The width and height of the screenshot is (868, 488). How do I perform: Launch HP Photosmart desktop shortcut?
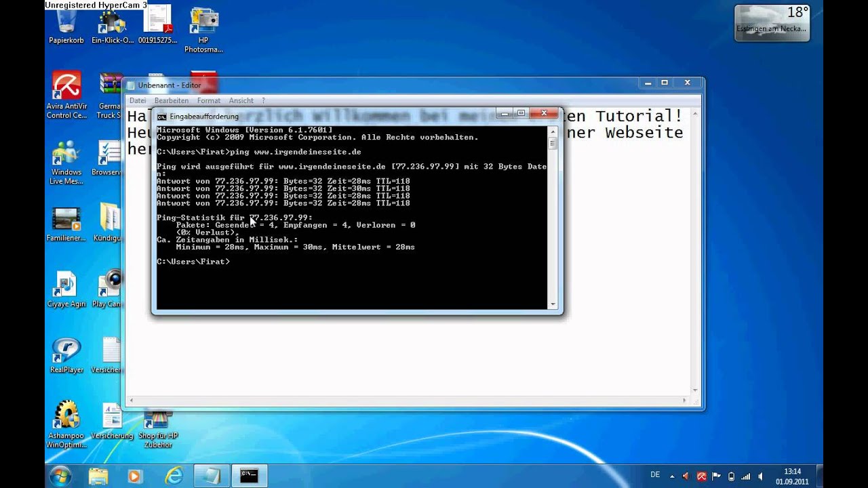pos(203,30)
